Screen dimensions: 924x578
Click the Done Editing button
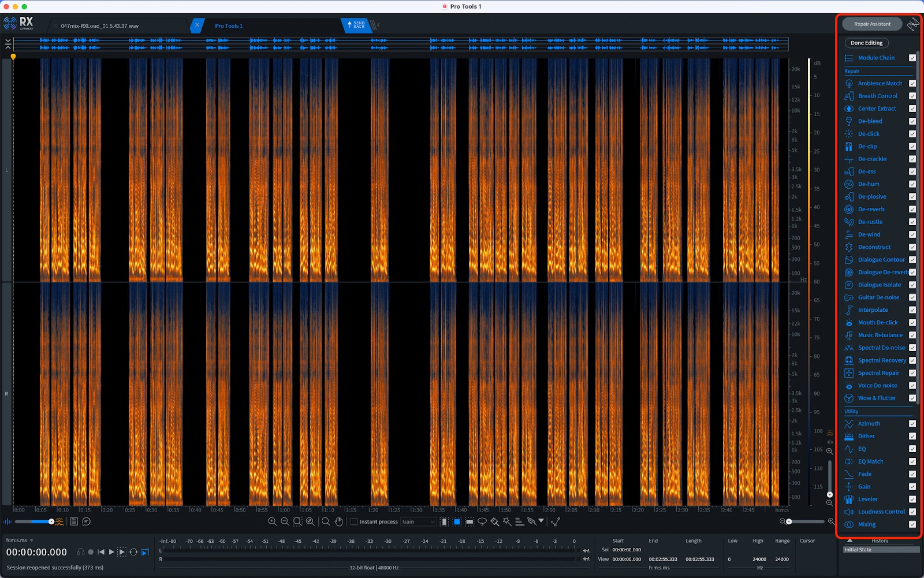[x=867, y=43]
